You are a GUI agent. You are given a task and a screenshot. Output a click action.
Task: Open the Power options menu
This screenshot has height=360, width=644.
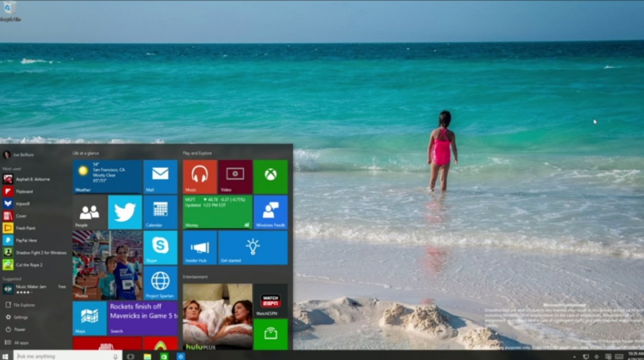tap(19, 329)
